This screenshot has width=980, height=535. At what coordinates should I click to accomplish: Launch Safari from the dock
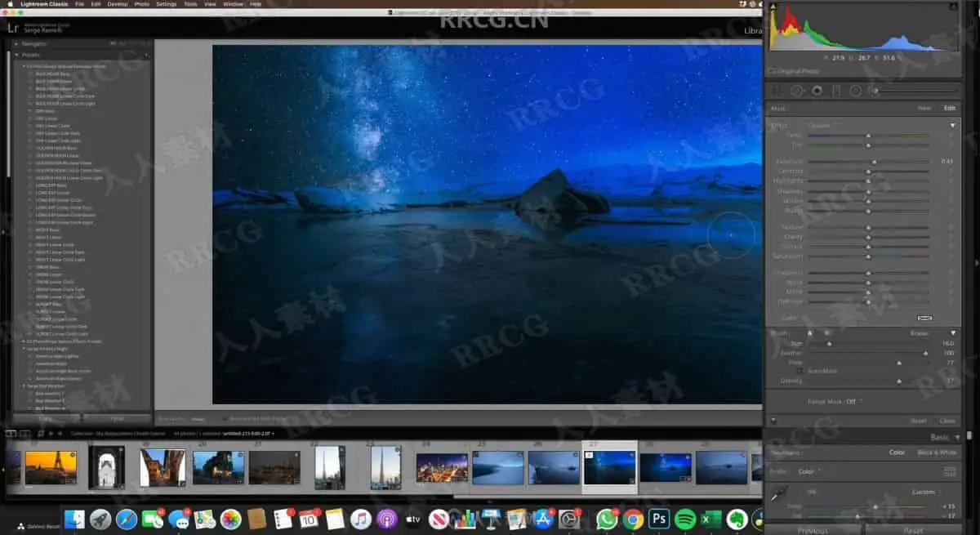(x=127, y=519)
